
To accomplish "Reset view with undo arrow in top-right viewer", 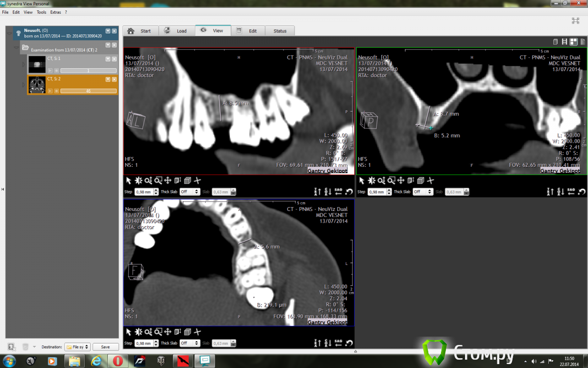I will coord(582,192).
